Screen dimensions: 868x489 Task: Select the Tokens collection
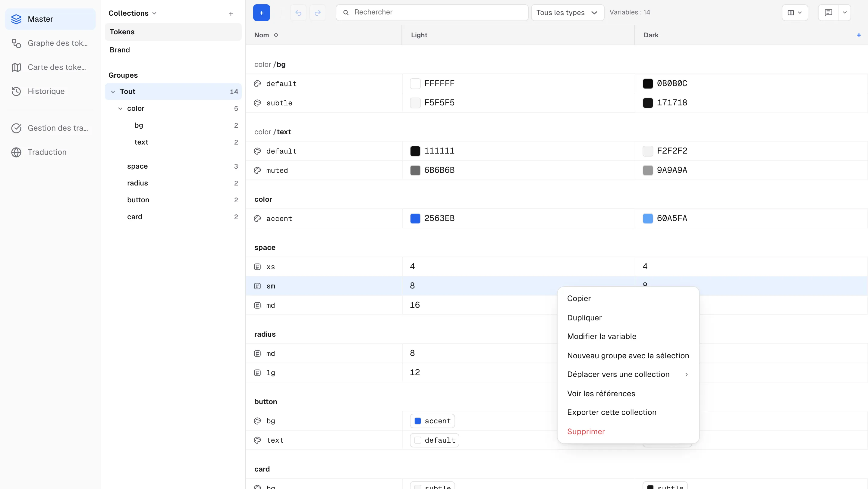[x=173, y=32]
